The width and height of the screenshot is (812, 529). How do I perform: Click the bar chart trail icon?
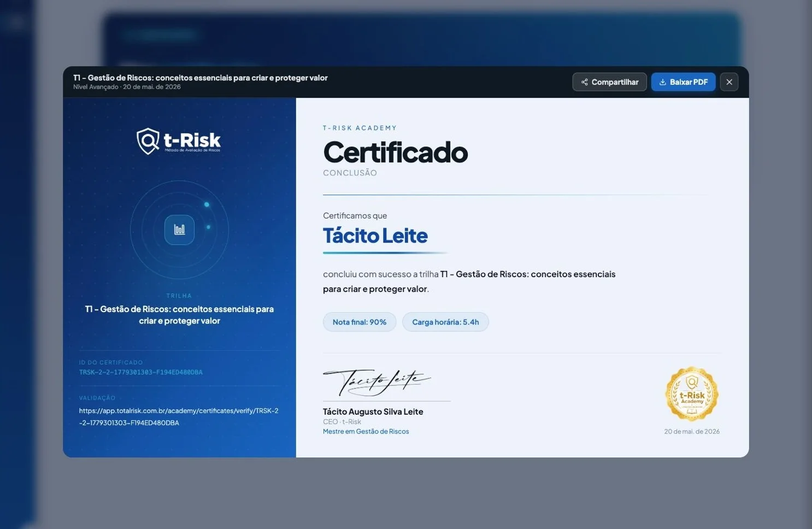click(x=179, y=230)
